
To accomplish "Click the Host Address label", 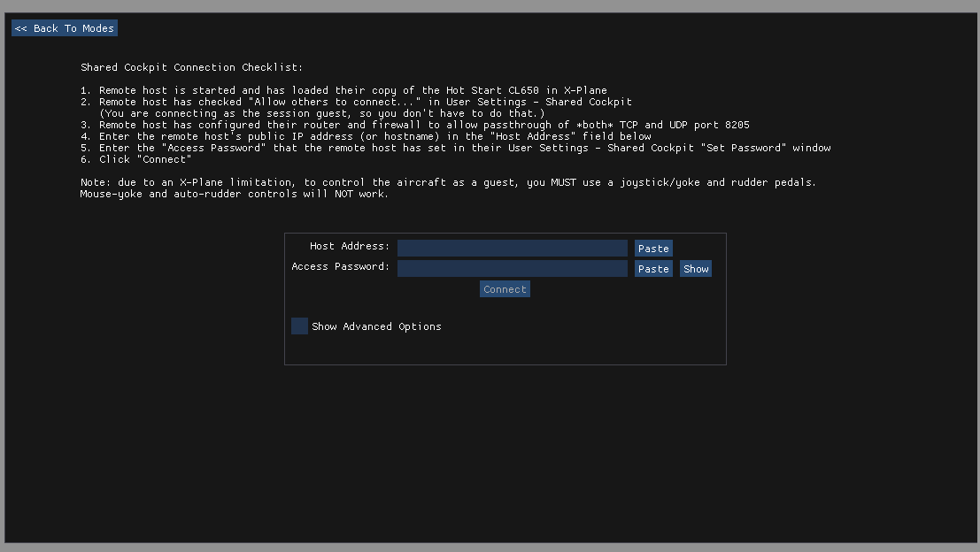I will tap(349, 246).
